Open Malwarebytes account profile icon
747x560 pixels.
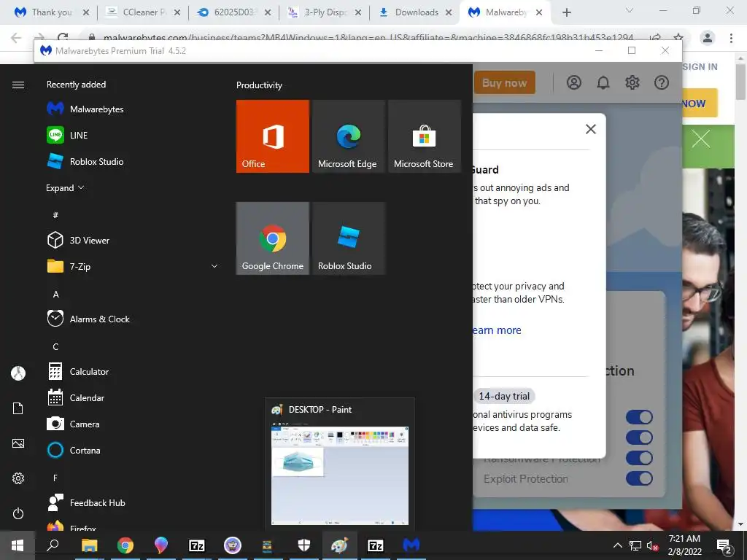(573, 83)
